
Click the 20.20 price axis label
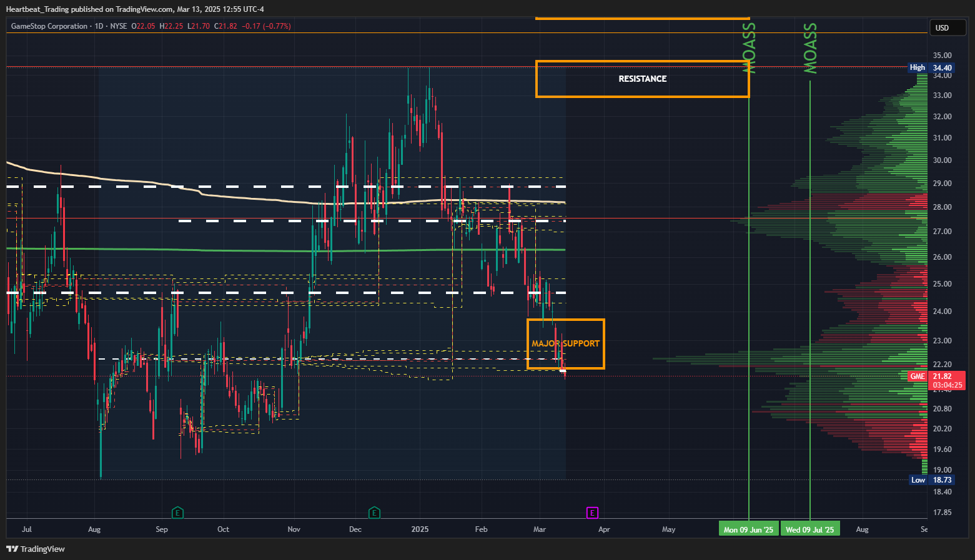pyautogui.click(x=943, y=429)
